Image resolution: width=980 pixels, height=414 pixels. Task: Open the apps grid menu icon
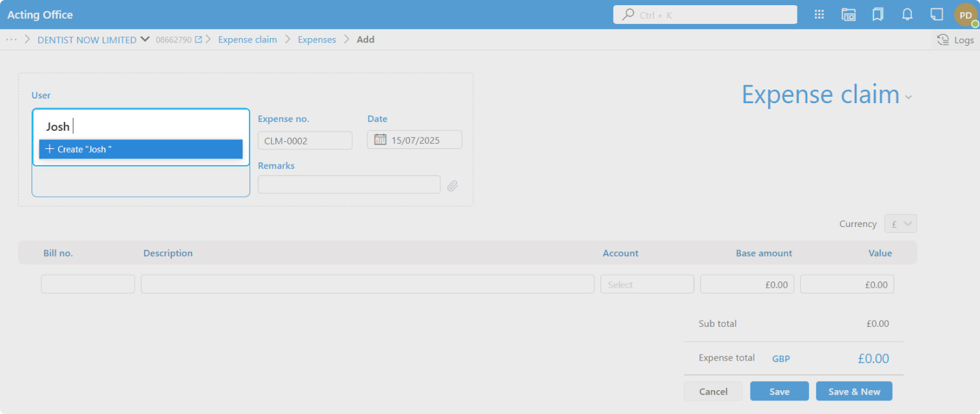coord(819,15)
